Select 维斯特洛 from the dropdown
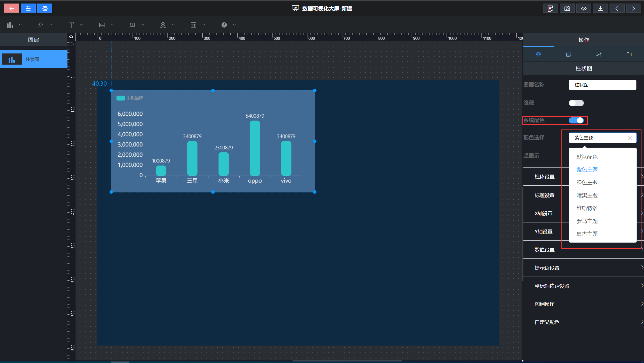Viewport: 644px width, 363px height. (602, 208)
